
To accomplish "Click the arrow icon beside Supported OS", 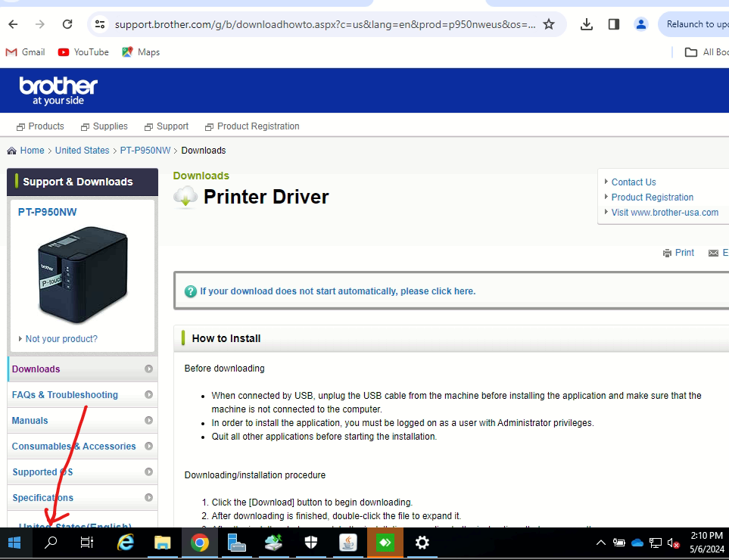I will pos(149,471).
